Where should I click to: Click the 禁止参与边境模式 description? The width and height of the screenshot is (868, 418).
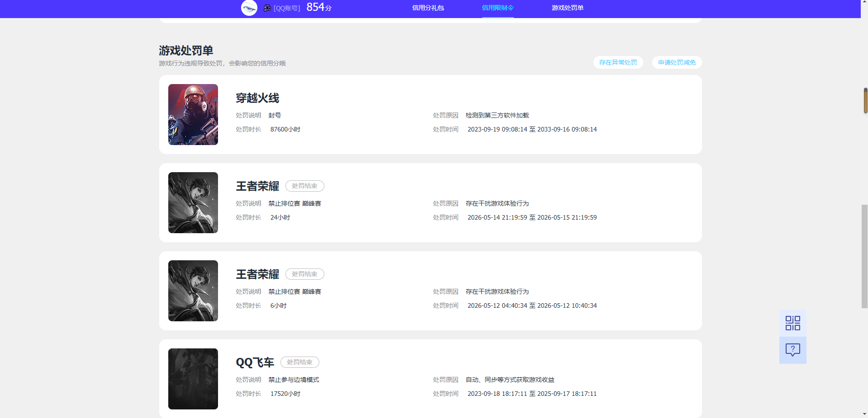click(x=294, y=380)
